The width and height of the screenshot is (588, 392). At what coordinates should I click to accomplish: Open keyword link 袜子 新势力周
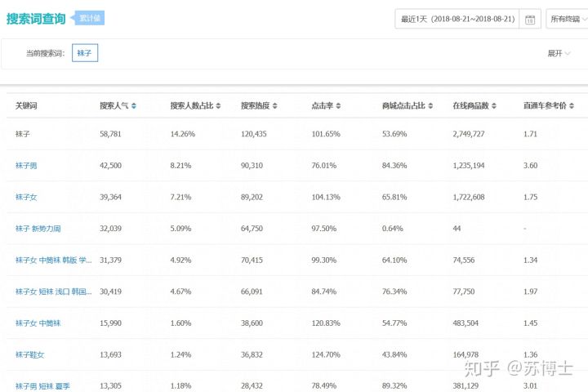pos(38,229)
